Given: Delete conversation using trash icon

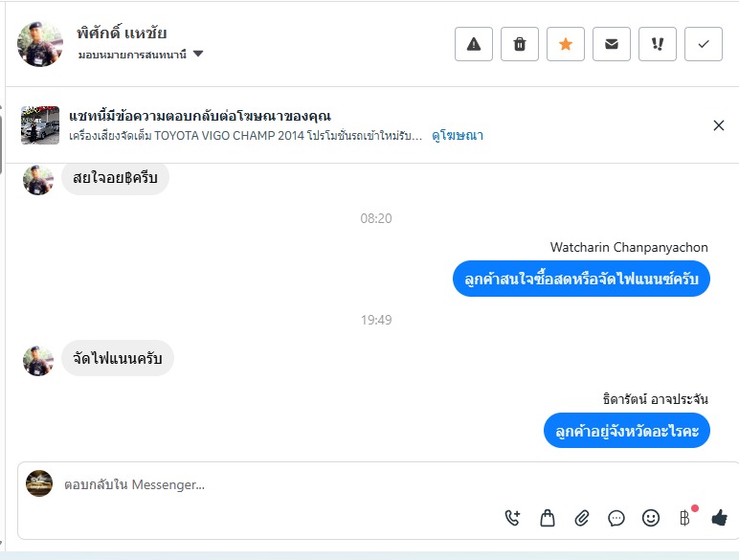Looking at the screenshot, I should point(520,44).
